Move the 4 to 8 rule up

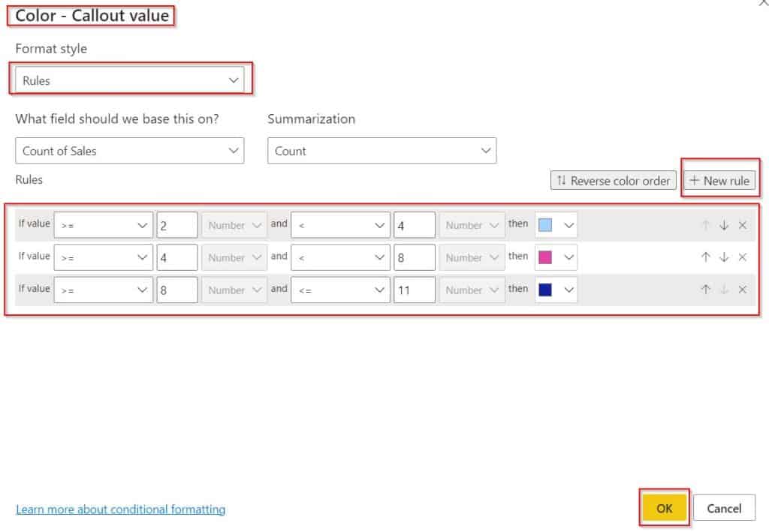pyautogui.click(x=706, y=257)
